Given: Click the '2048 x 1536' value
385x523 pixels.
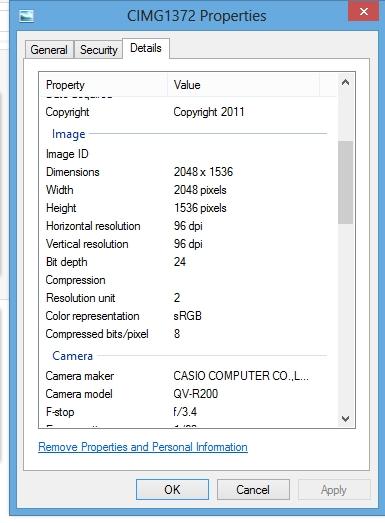Looking at the screenshot, I should pos(203,172).
